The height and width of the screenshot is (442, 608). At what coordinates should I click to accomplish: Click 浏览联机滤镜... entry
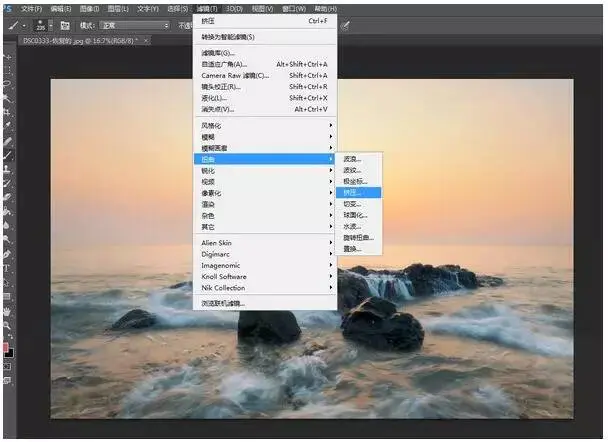[x=265, y=303]
